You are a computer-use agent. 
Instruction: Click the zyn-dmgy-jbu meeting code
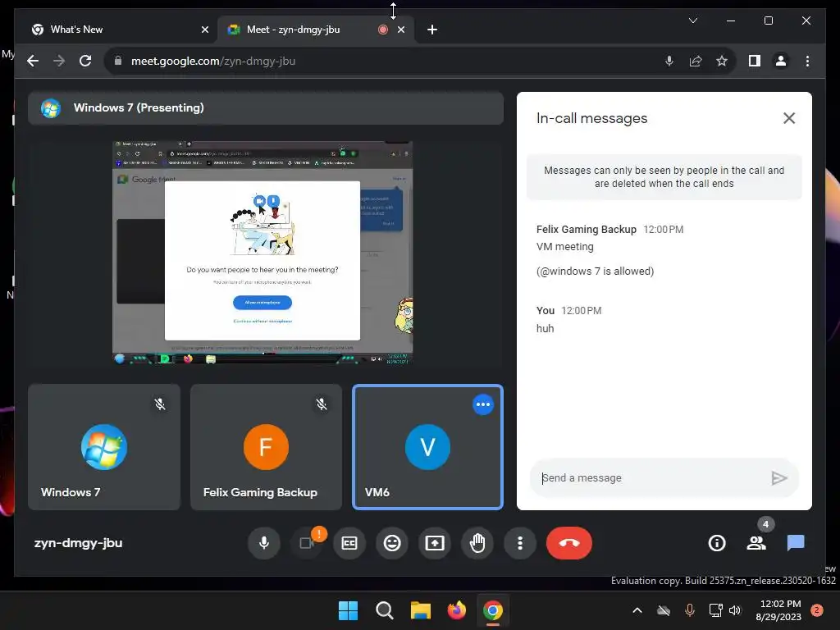click(x=78, y=543)
